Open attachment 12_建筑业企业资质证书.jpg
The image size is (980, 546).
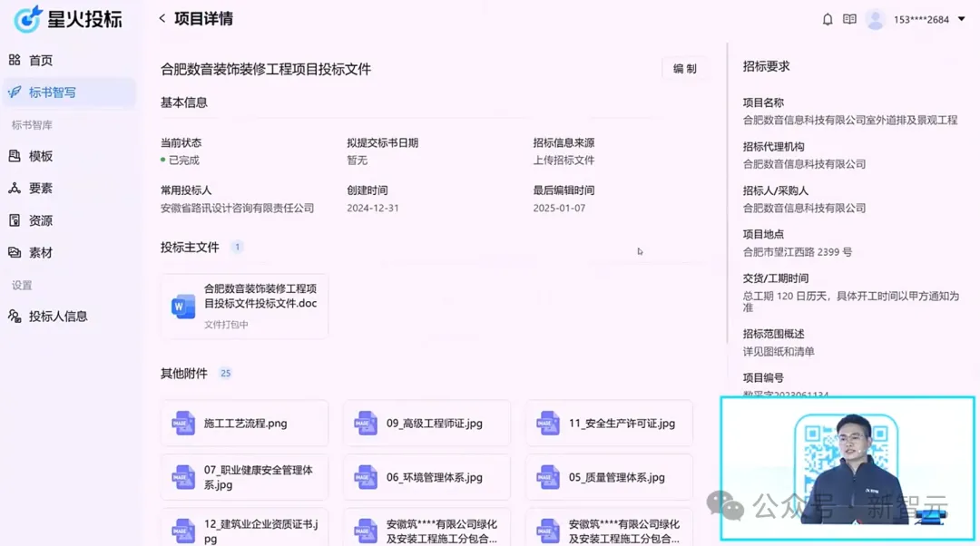(244, 528)
